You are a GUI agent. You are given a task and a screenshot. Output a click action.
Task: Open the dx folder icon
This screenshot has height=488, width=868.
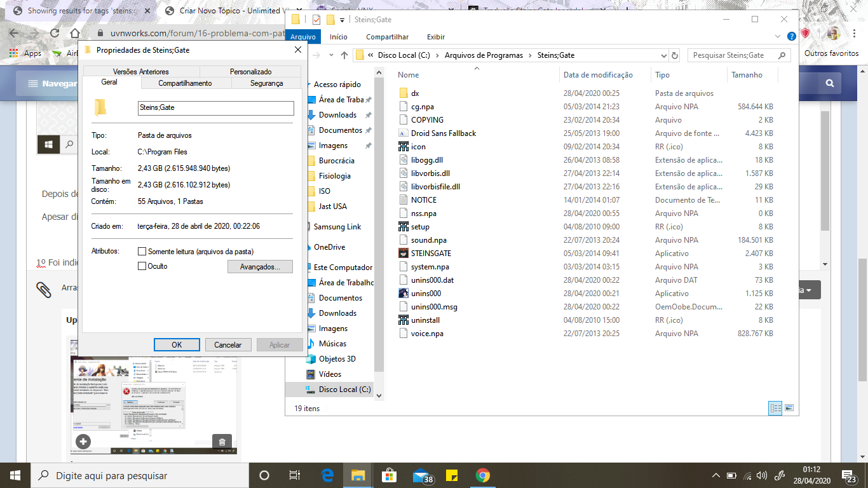(x=403, y=93)
